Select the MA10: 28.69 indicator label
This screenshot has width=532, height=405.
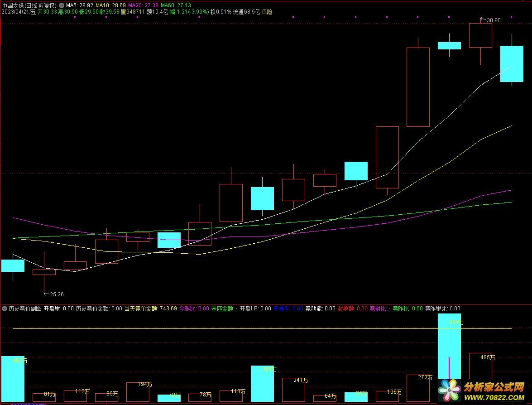point(110,5)
